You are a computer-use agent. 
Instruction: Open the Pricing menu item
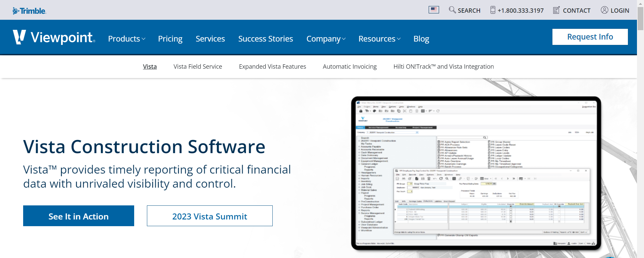coord(170,39)
